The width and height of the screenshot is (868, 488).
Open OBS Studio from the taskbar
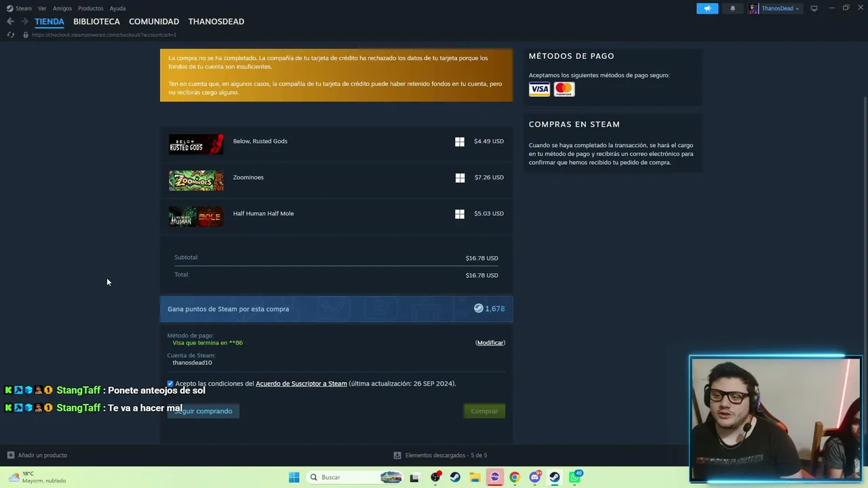(x=435, y=477)
